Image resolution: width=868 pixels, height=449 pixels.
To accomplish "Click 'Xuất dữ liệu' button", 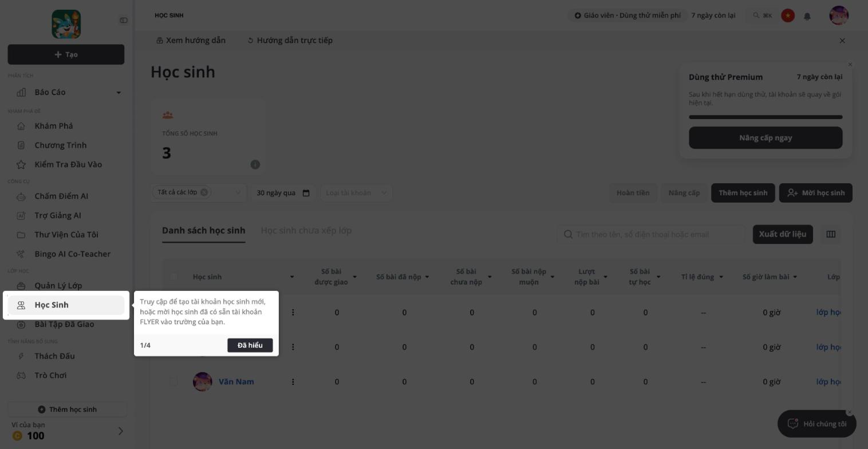I will click(783, 234).
